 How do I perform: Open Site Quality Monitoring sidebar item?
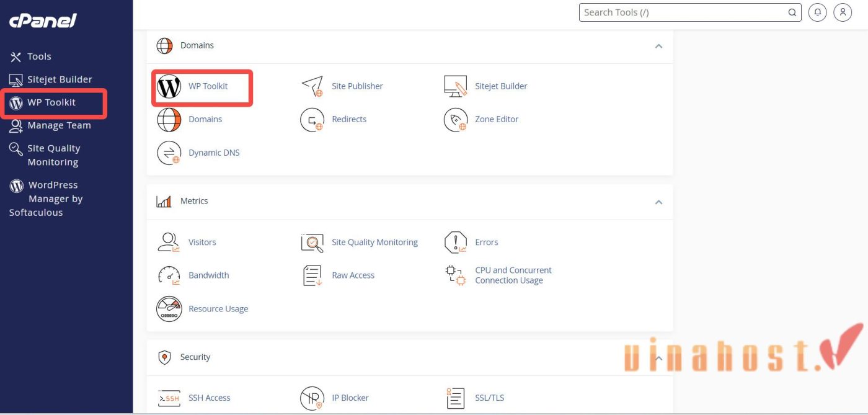(54, 155)
